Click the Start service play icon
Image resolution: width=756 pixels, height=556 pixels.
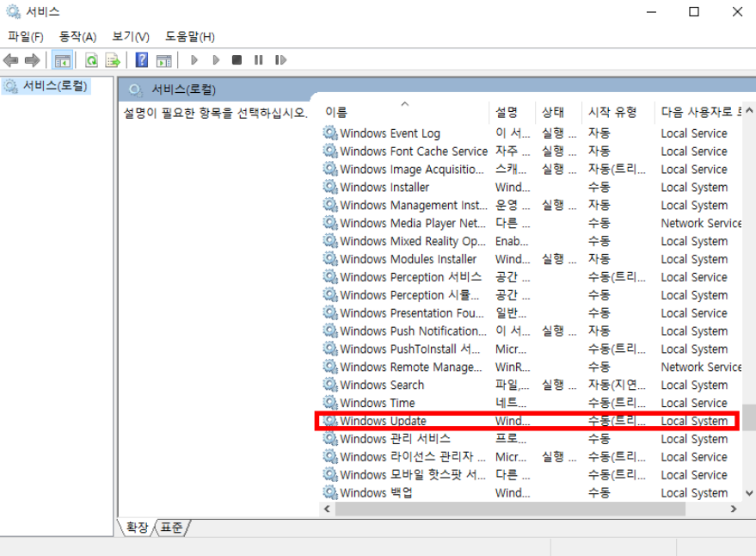click(194, 60)
